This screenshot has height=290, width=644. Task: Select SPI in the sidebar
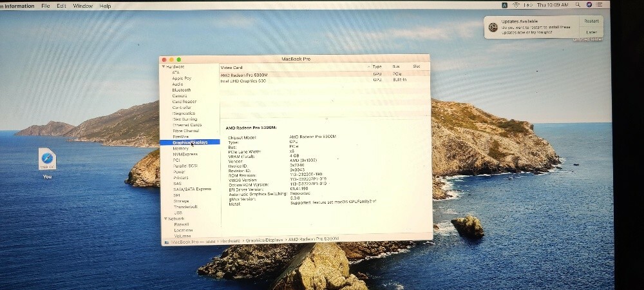(176, 195)
